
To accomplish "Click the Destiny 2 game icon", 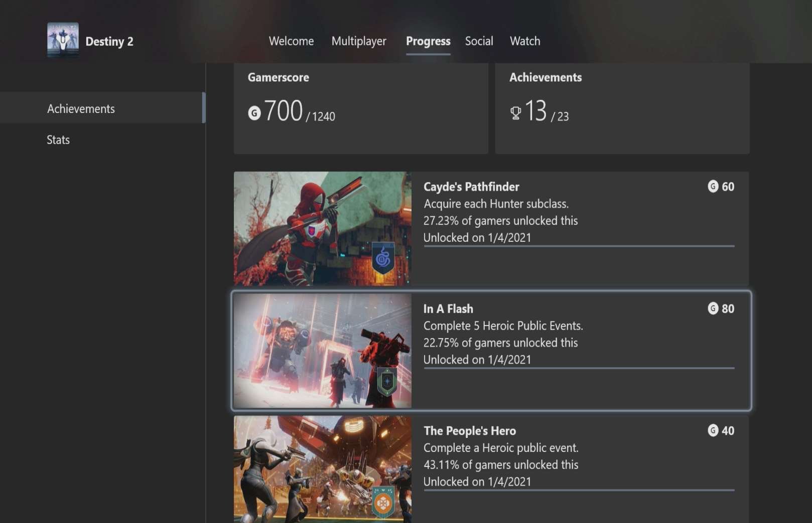I will 63,40.
